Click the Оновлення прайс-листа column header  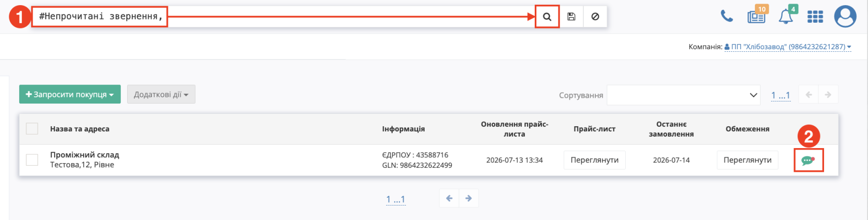(515, 129)
